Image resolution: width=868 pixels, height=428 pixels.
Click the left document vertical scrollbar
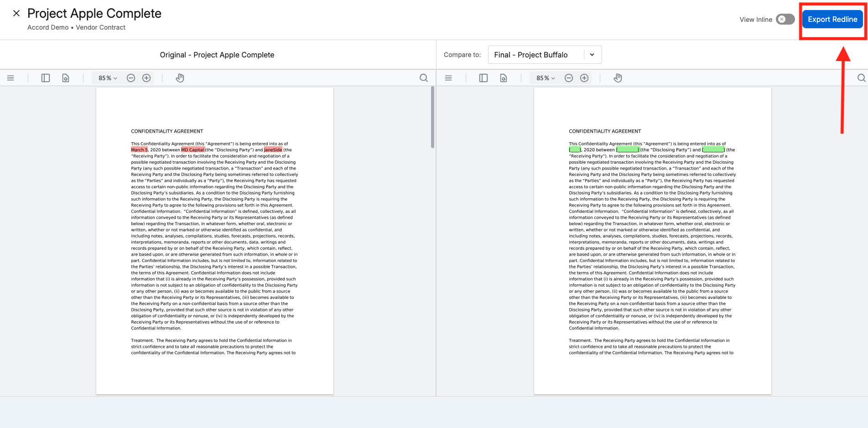(x=432, y=117)
